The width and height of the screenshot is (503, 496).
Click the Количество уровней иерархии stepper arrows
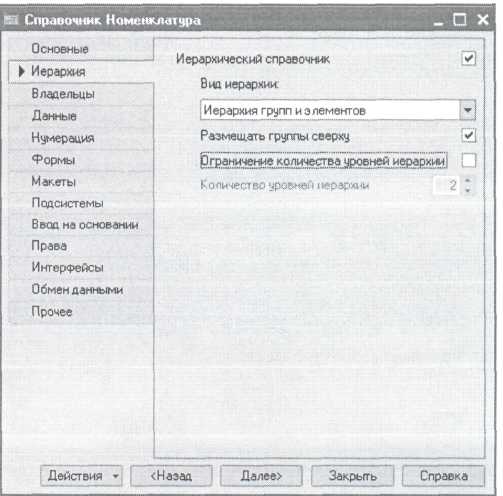tap(468, 185)
